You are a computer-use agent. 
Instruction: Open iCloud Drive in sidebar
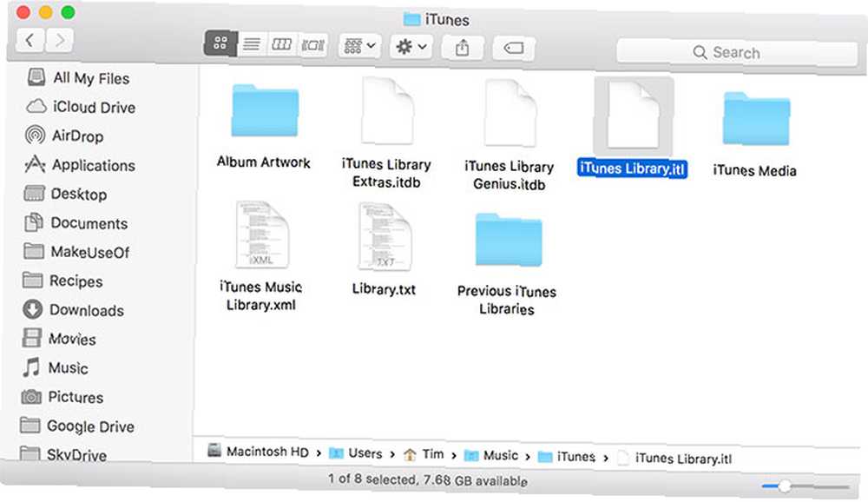coord(81,107)
